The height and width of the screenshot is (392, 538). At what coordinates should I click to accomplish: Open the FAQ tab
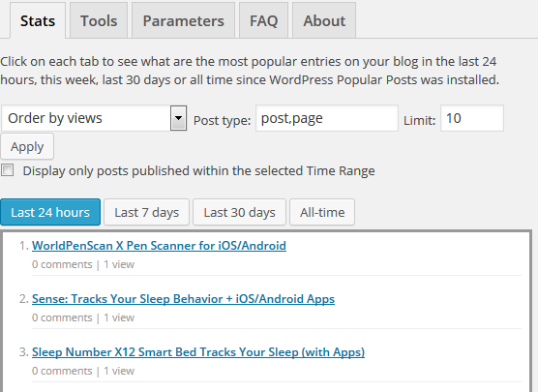pos(263,20)
